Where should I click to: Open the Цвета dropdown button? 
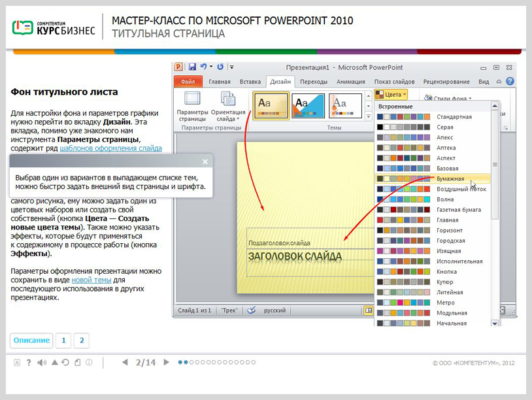pos(391,95)
